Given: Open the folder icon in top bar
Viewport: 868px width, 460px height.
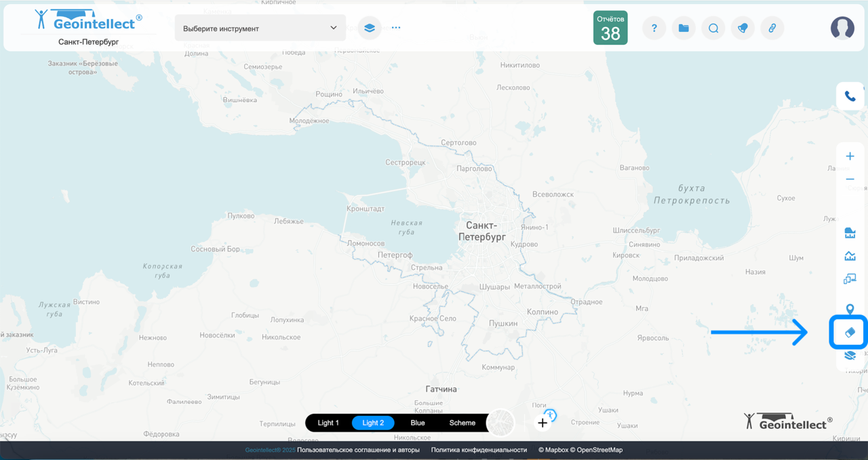Looking at the screenshot, I should (684, 28).
